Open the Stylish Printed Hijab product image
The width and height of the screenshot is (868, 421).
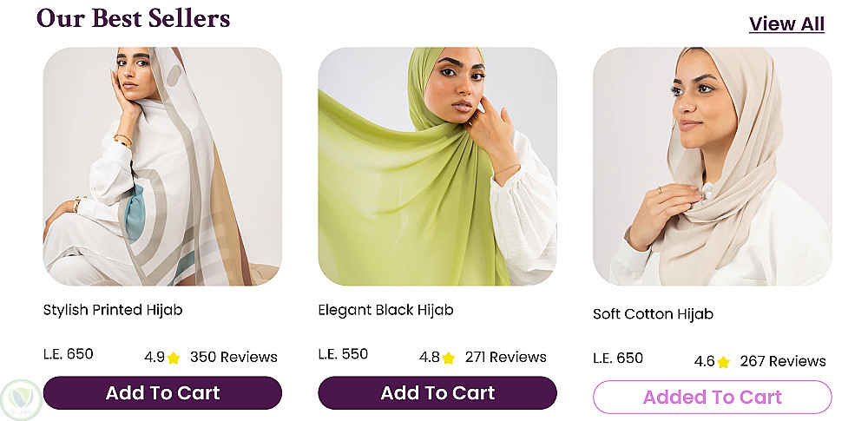[x=162, y=167]
